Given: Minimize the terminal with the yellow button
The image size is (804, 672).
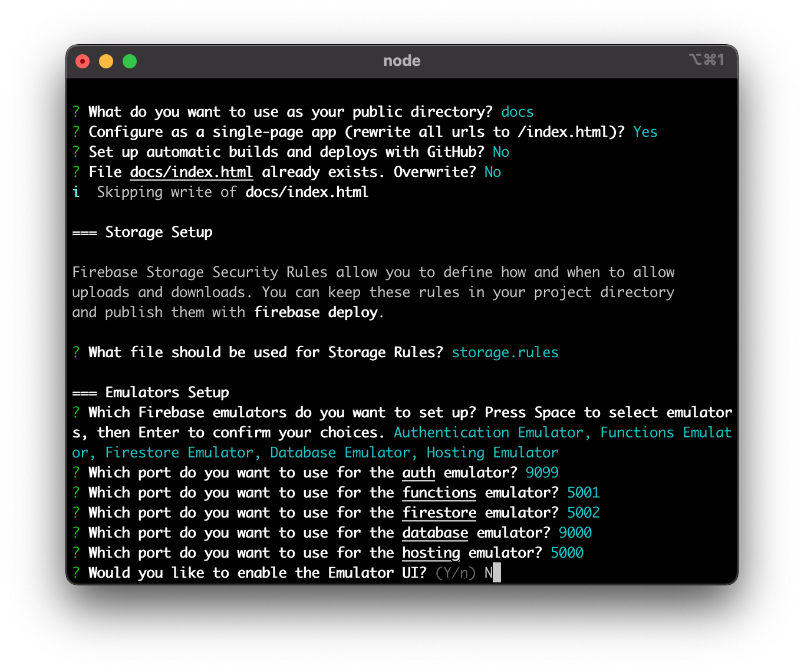Looking at the screenshot, I should pyautogui.click(x=106, y=61).
